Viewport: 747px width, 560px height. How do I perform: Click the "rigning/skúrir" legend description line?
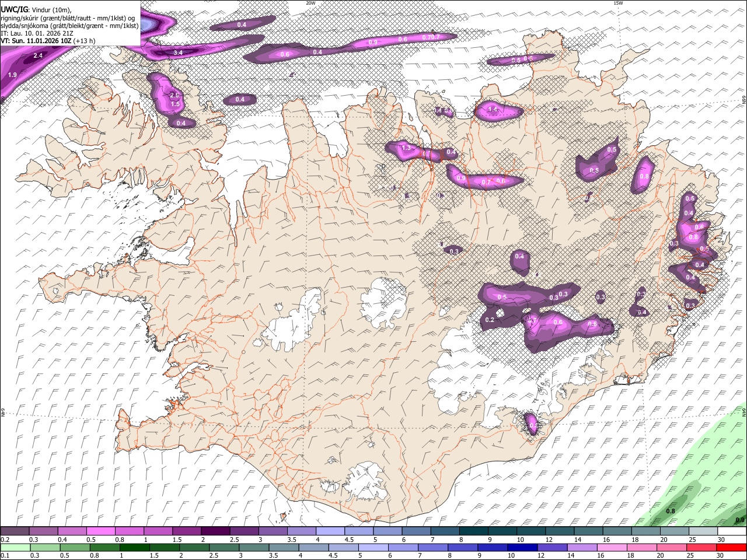pyautogui.click(x=68, y=17)
